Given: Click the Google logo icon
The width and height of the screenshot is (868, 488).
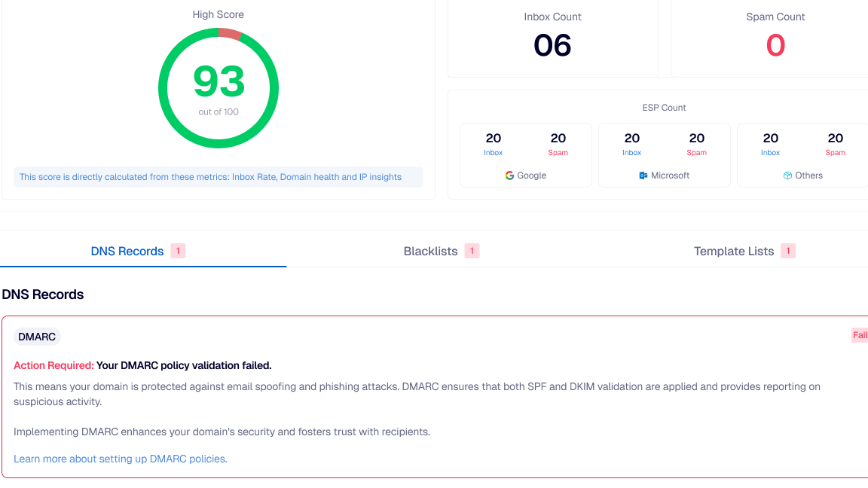Looking at the screenshot, I should pos(510,175).
